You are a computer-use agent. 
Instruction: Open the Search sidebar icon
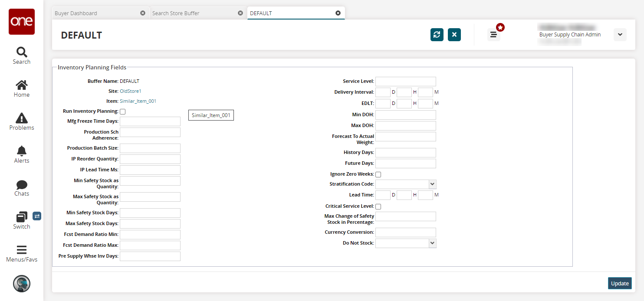[x=22, y=52]
